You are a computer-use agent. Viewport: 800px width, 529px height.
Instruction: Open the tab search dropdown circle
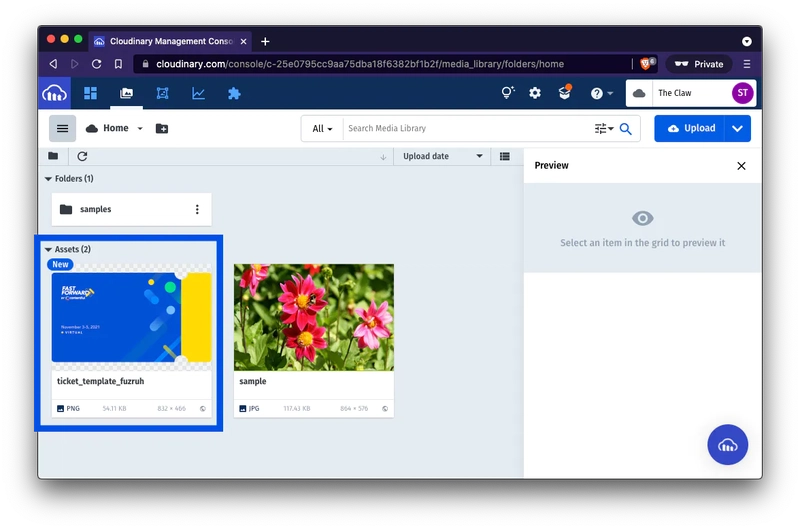click(x=746, y=41)
